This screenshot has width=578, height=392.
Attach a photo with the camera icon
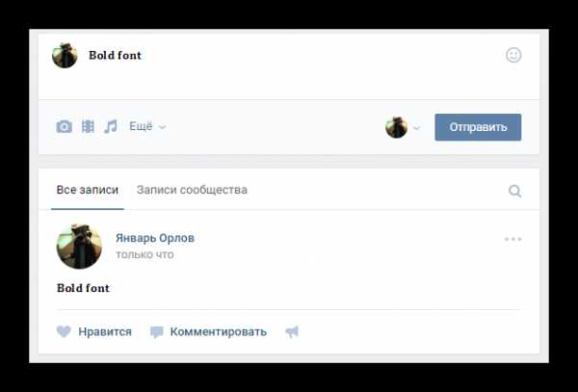[x=65, y=126]
